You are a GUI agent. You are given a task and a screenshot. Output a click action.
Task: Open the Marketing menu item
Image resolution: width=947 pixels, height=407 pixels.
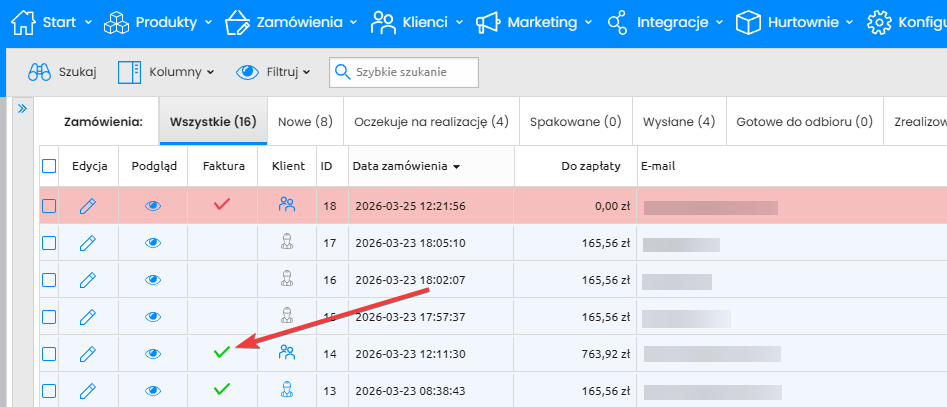click(x=532, y=22)
